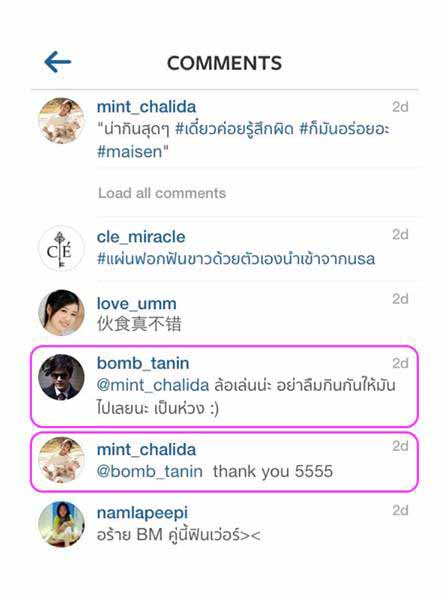
Task: Open the #maisen hashtag
Action: point(130,152)
